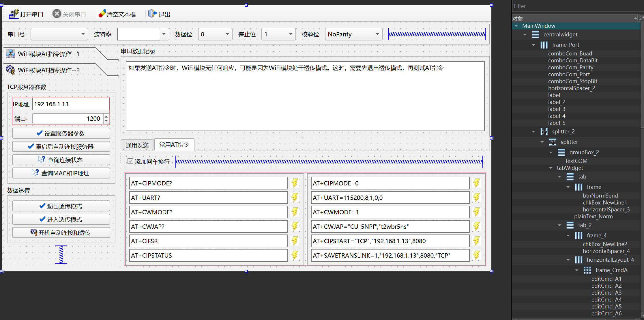Select WiFi模块AT指令操作--1 tab
This screenshot has height=320, width=644.
pos(48,54)
